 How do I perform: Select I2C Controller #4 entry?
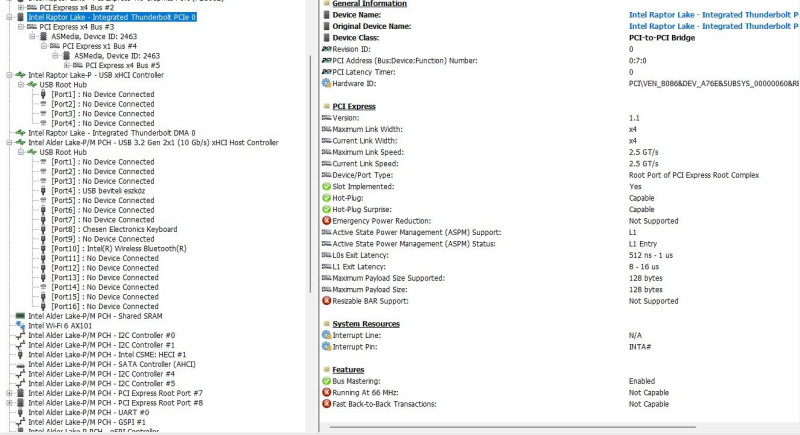click(102, 374)
